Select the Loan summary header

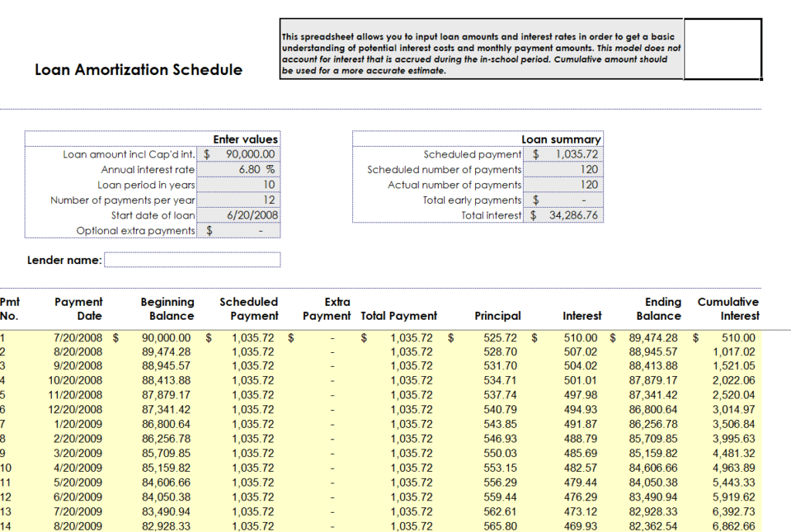point(561,139)
